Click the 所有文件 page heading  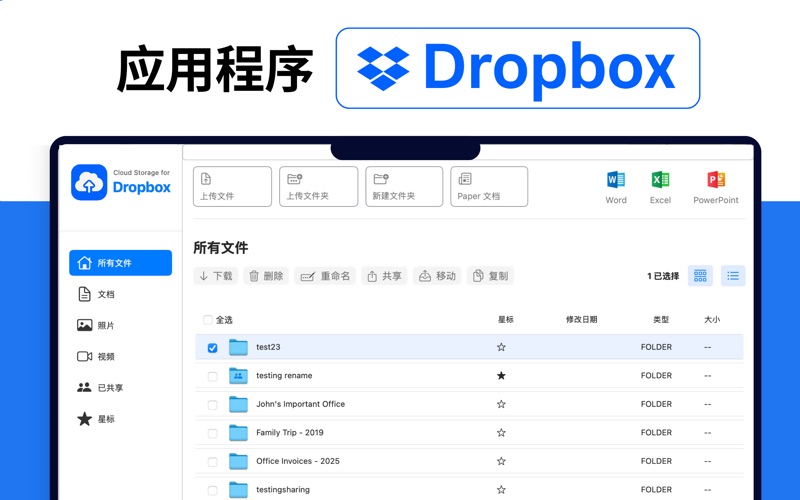(220, 248)
